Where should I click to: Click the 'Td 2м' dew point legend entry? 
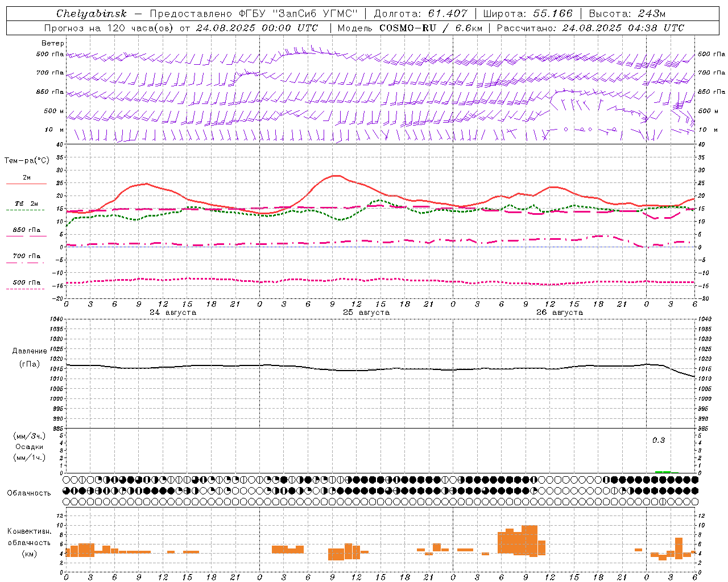coord(26,203)
